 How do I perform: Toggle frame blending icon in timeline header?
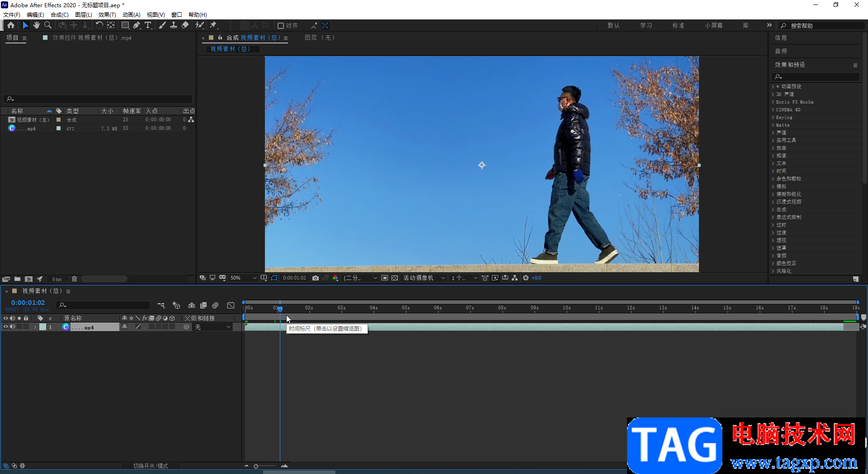pyautogui.click(x=203, y=305)
